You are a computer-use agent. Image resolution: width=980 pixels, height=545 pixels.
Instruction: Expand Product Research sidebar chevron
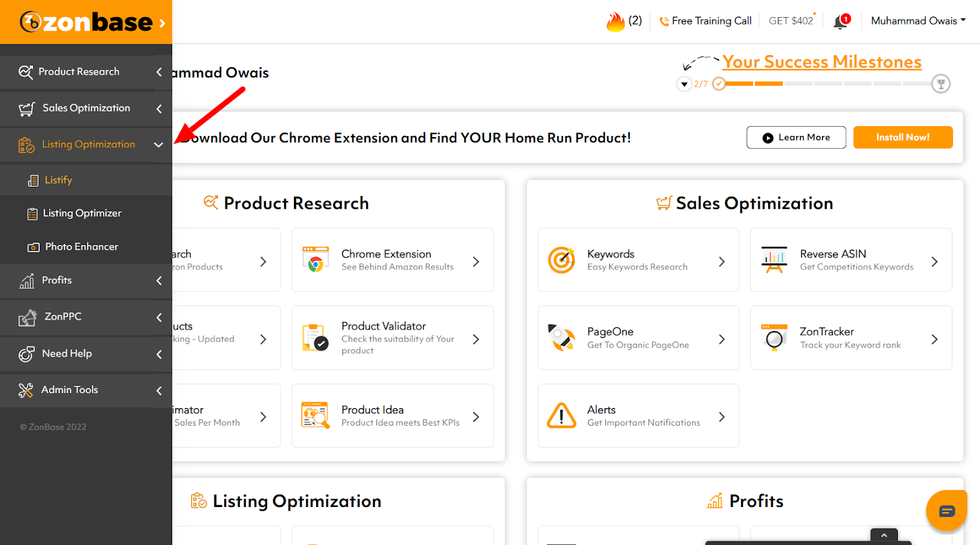click(x=159, y=72)
